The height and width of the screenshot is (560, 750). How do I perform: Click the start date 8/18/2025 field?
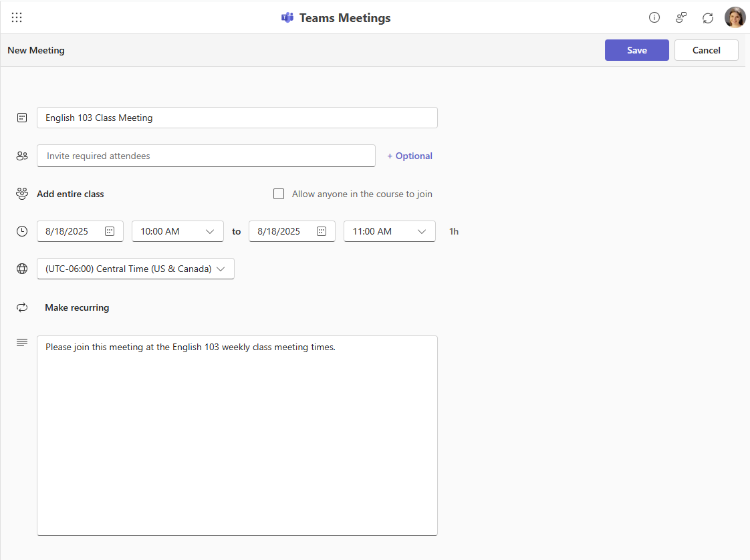pos(80,231)
